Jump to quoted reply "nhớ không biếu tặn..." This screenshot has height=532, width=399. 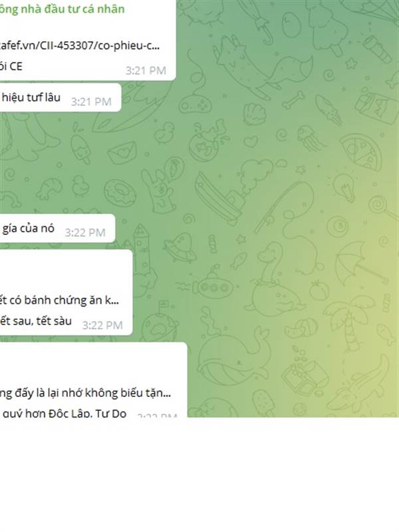pyautogui.click(x=86, y=392)
